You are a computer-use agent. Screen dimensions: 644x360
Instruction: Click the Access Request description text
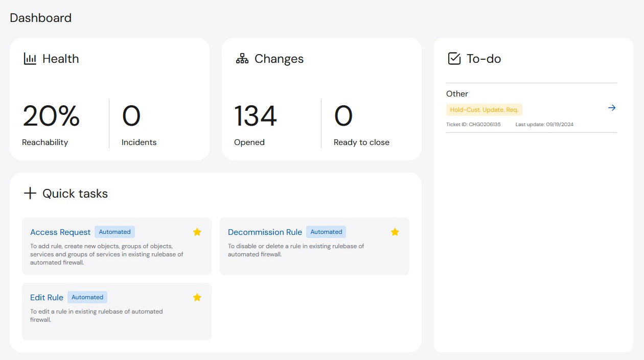[106, 254]
